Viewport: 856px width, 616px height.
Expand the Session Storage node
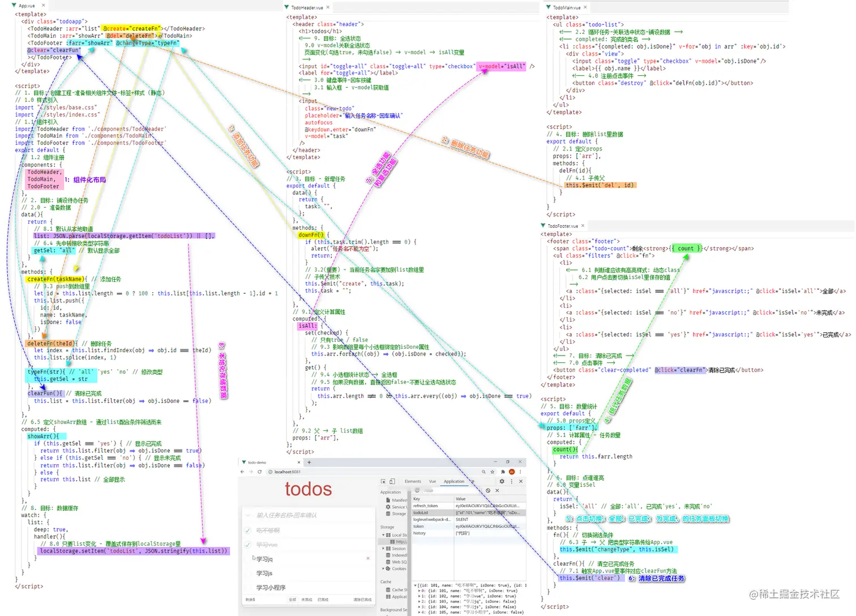[383, 549]
